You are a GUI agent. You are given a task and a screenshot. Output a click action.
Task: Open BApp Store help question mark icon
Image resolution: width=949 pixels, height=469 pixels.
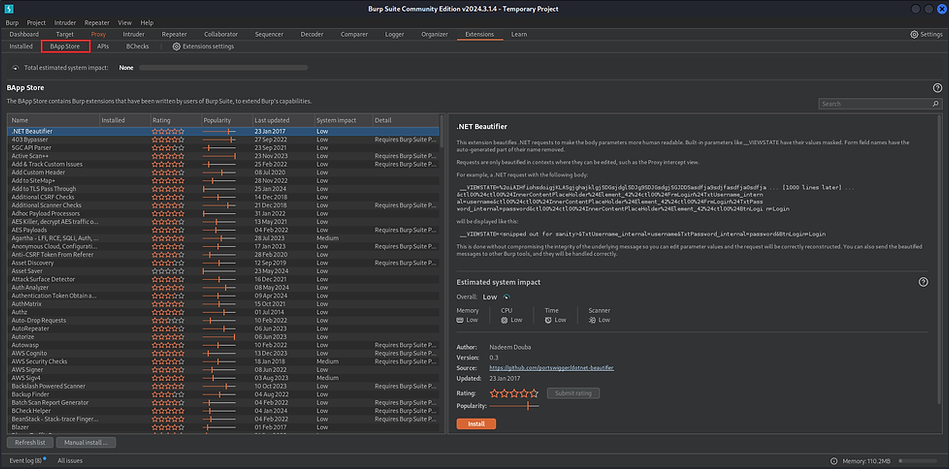click(x=938, y=88)
